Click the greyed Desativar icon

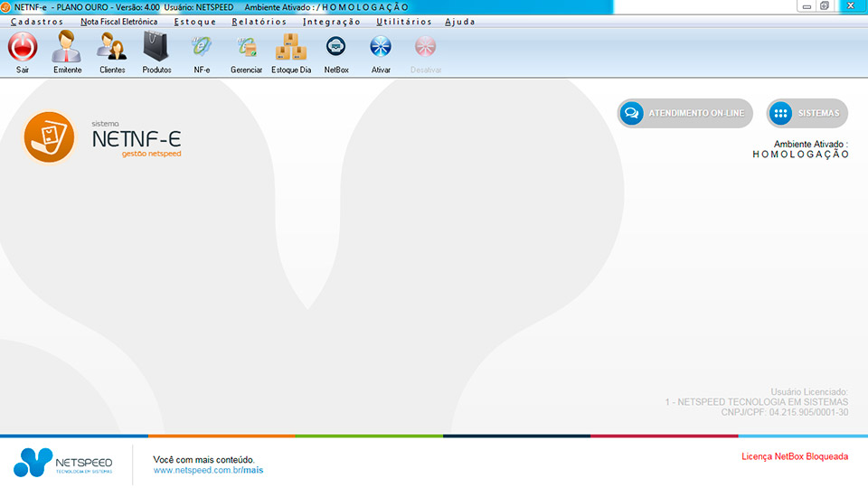pyautogui.click(x=426, y=46)
